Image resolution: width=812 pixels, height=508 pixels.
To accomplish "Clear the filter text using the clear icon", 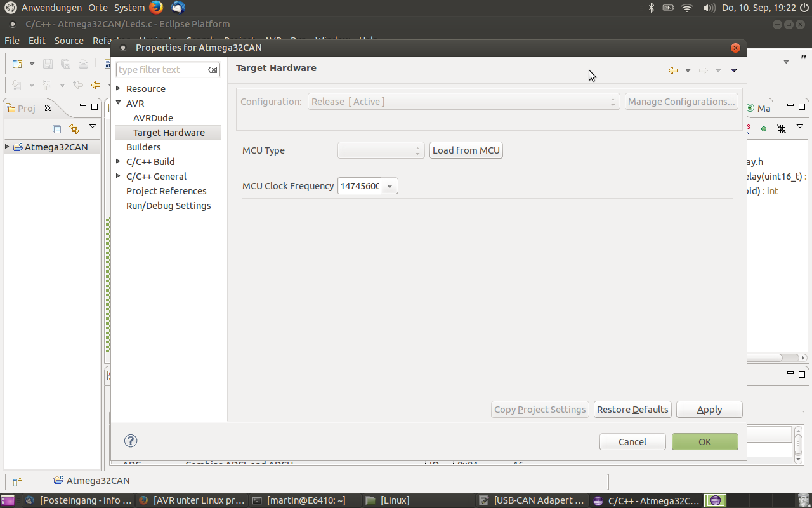I will (x=213, y=70).
